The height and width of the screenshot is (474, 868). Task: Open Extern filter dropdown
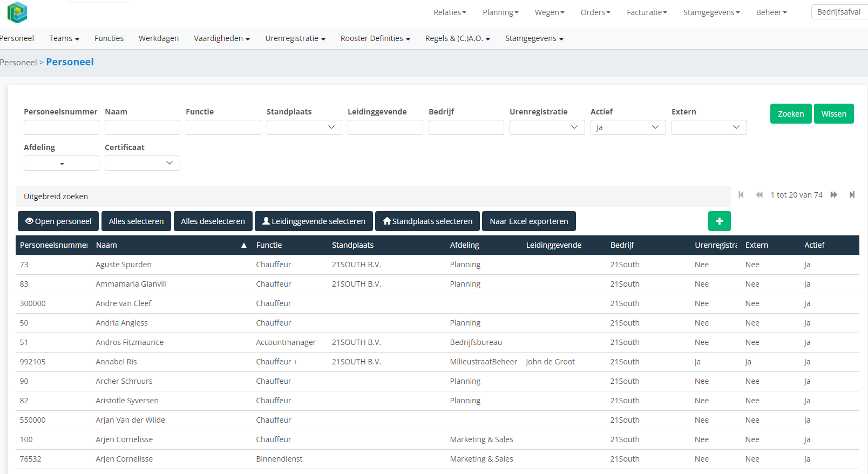click(x=709, y=127)
